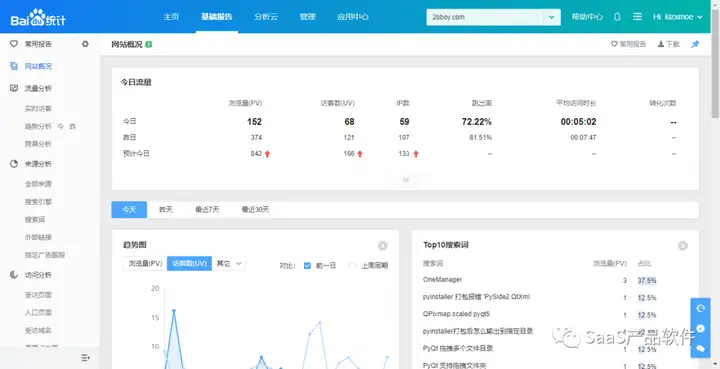Go to 主页 in top navigation
The height and width of the screenshot is (369, 720).
[171, 17]
